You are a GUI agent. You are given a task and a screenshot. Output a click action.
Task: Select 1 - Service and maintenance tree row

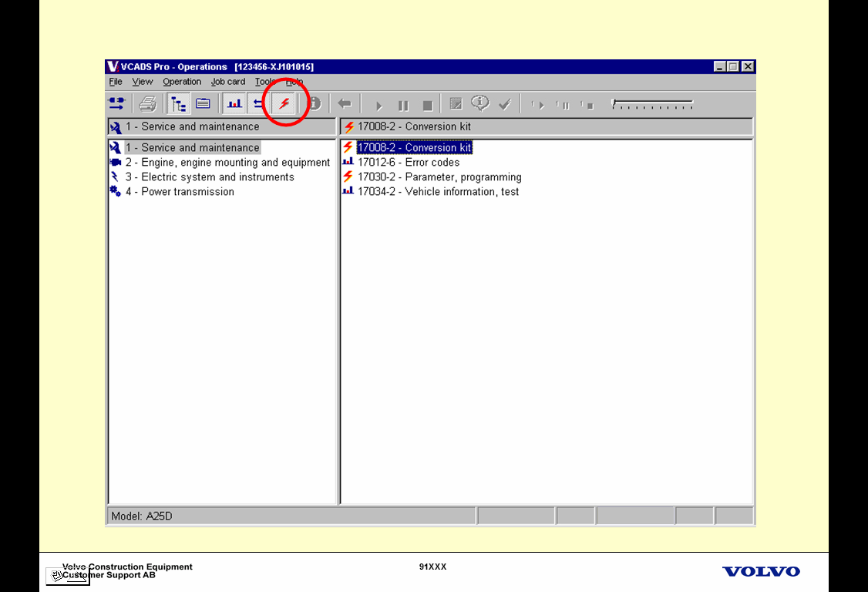point(192,148)
